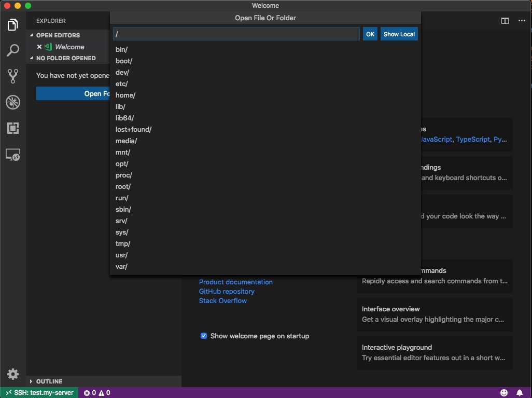Select the media/ folder entry
Viewport: 532px width, 398px height.
click(x=265, y=141)
